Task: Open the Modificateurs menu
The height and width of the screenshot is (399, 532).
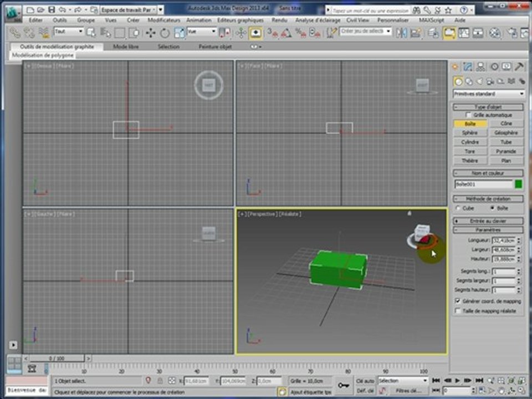Action: pyautogui.click(x=163, y=21)
